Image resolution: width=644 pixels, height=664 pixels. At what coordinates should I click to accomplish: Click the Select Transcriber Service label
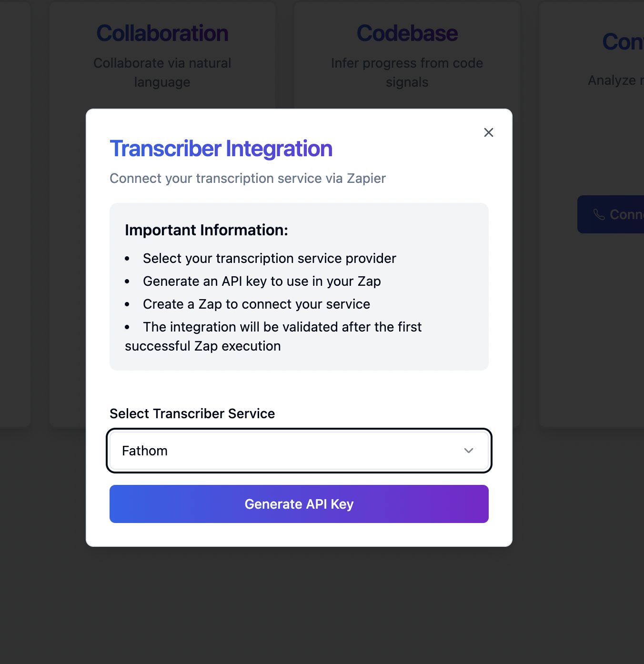coord(192,413)
